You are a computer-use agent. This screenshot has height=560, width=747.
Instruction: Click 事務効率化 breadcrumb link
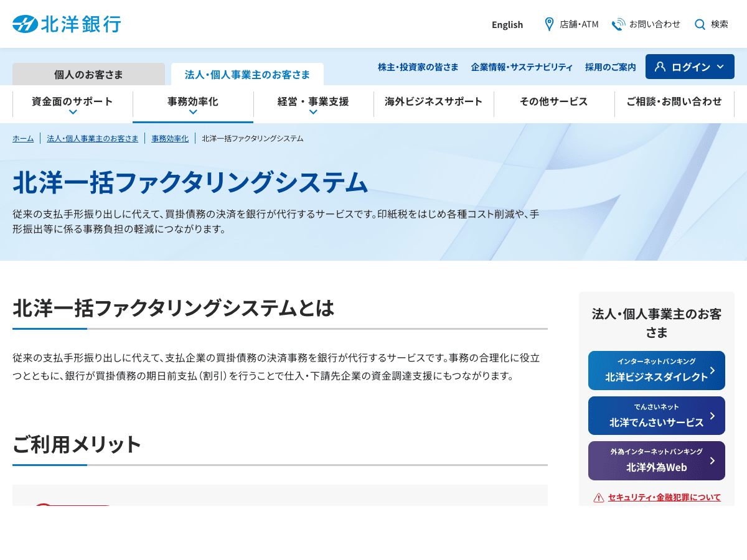(x=170, y=138)
